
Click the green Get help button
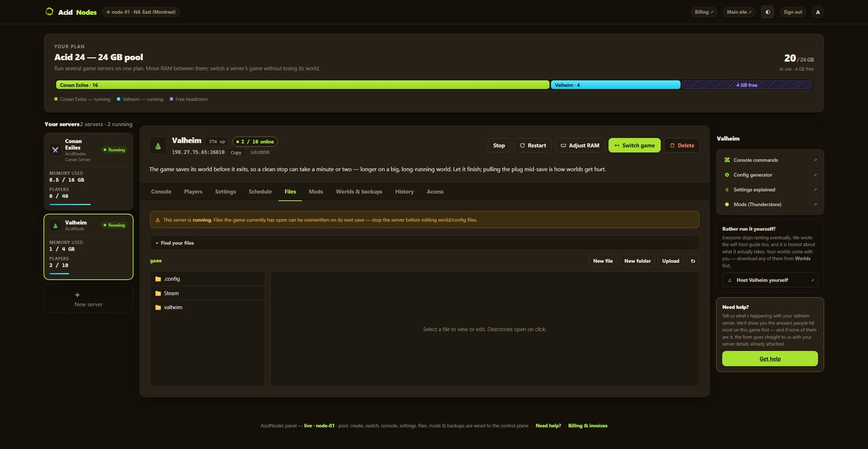click(x=770, y=358)
